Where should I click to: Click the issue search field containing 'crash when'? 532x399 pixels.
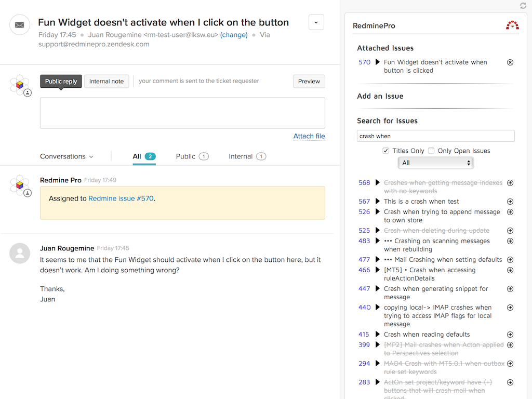(435, 136)
